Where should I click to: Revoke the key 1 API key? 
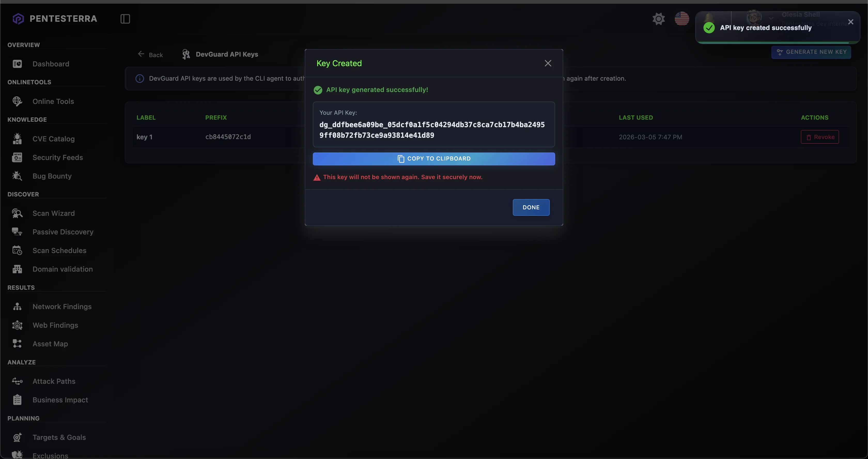(820, 137)
